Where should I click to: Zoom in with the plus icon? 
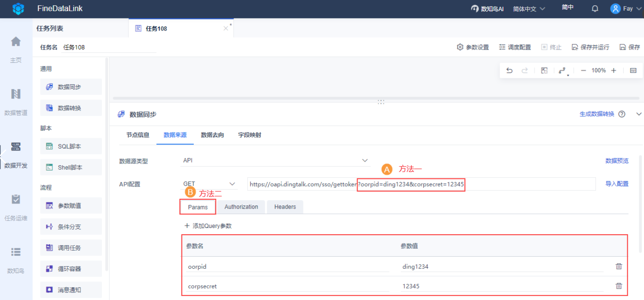(614, 71)
